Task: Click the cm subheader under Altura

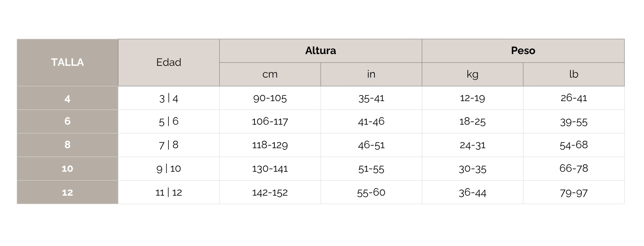Action: coord(270,74)
